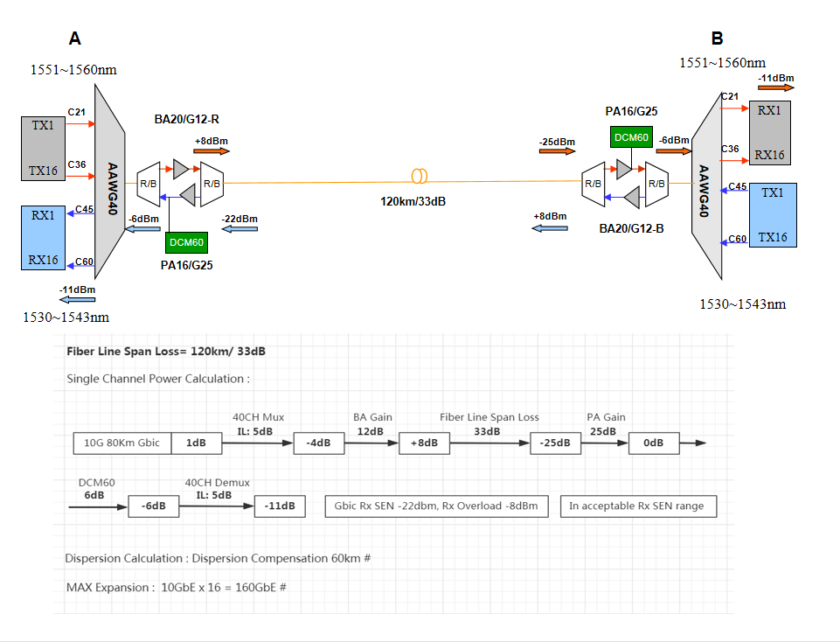Click the "-11dB" result box
This screenshot has width=840, height=642.
coord(280,506)
